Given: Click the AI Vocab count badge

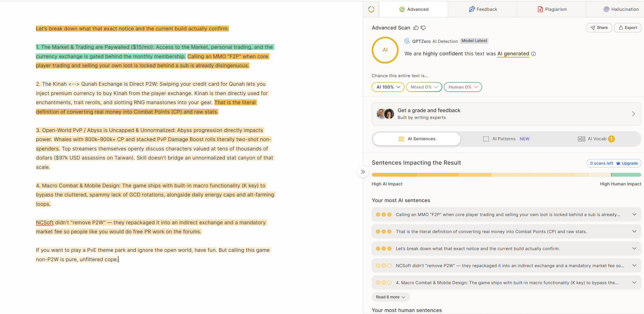Looking at the screenshot, I should tap(611, 139).
